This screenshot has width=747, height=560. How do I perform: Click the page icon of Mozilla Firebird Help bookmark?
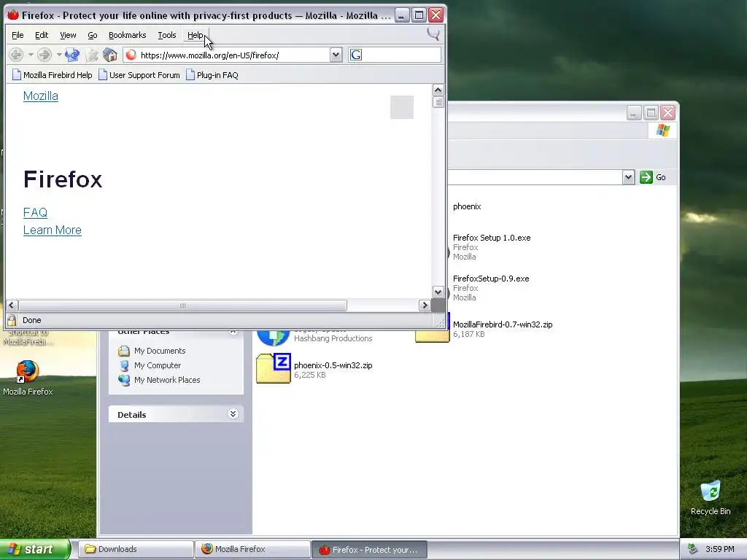click(x=17, y=75)
